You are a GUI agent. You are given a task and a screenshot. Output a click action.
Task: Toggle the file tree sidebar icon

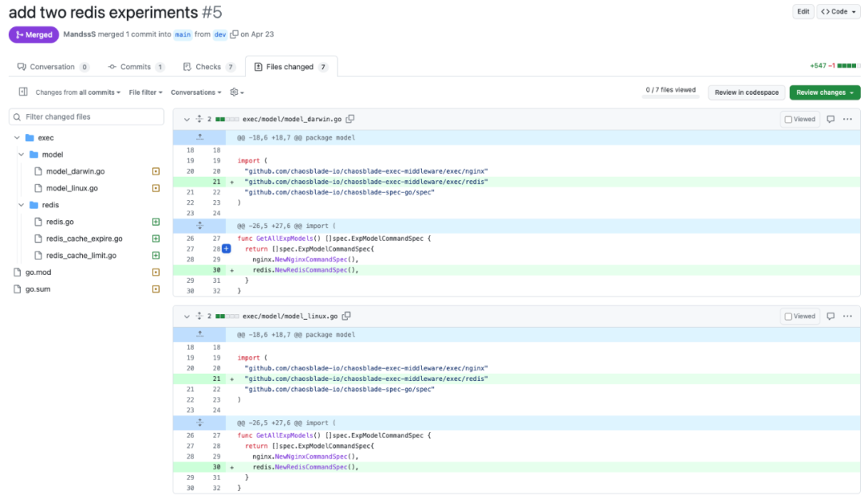pyautogui.click(x=23, y=92)
